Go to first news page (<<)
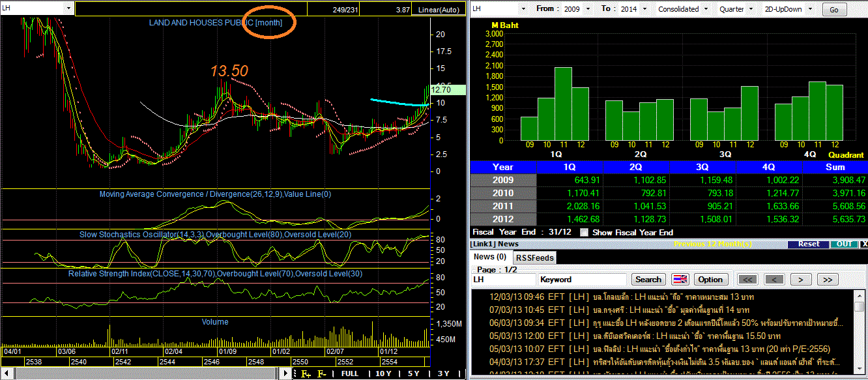 747,279
